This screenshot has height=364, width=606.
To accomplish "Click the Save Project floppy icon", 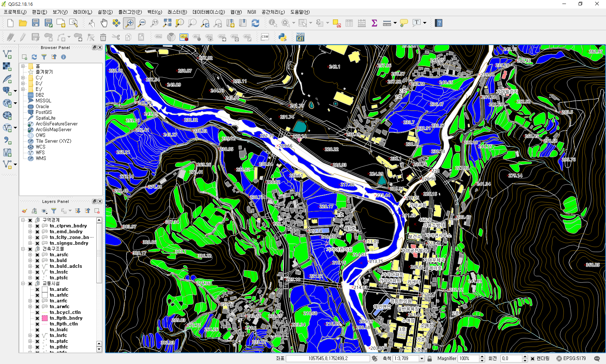I will click(x=35, y=23).
